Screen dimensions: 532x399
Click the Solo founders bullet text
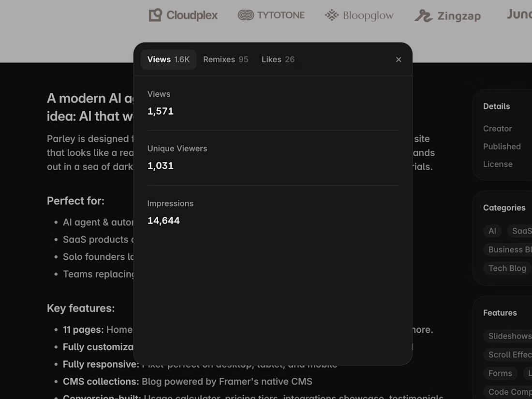(x=98, y=257)
